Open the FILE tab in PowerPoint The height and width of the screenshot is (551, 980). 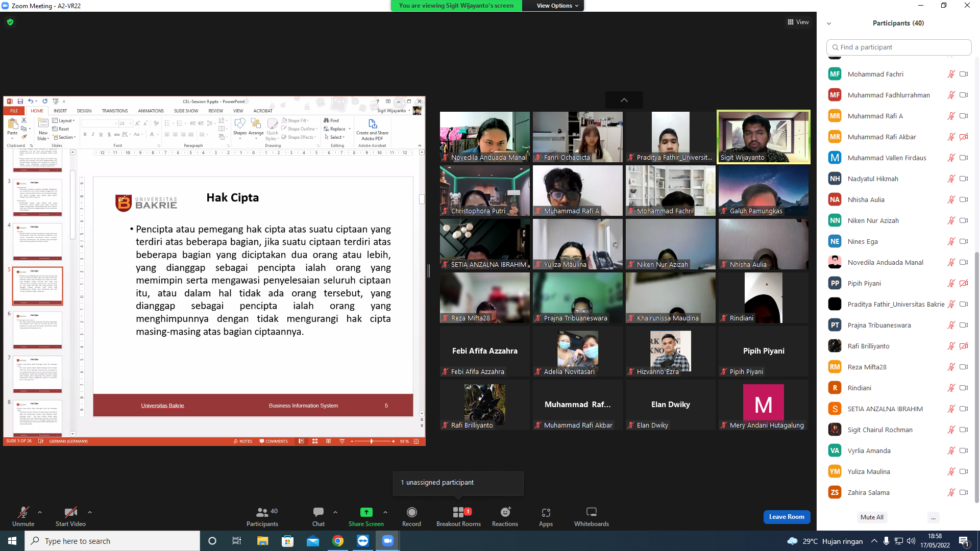[14, 111]
